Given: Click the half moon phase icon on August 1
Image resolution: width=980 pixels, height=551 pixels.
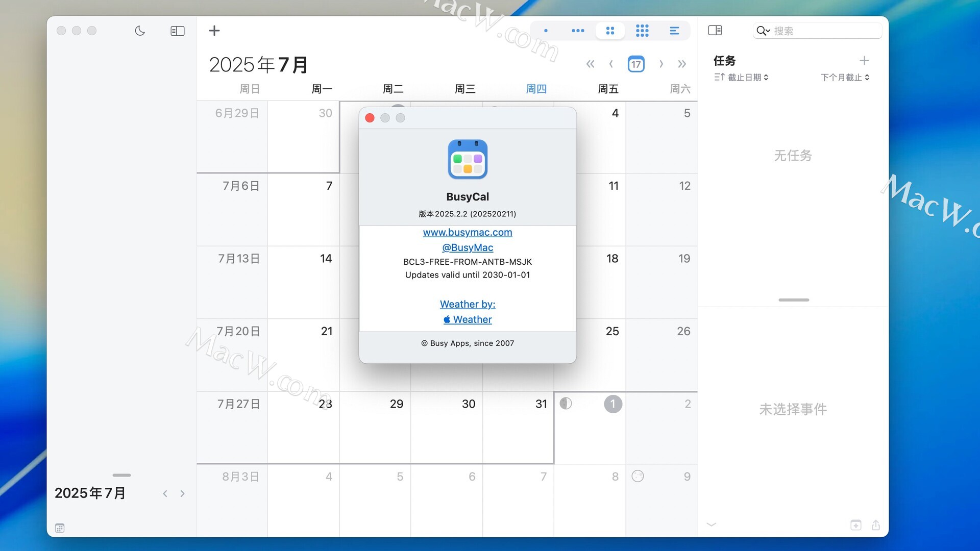Looking at the screenshot, I should pyautogui.click(x=566, y=404).
